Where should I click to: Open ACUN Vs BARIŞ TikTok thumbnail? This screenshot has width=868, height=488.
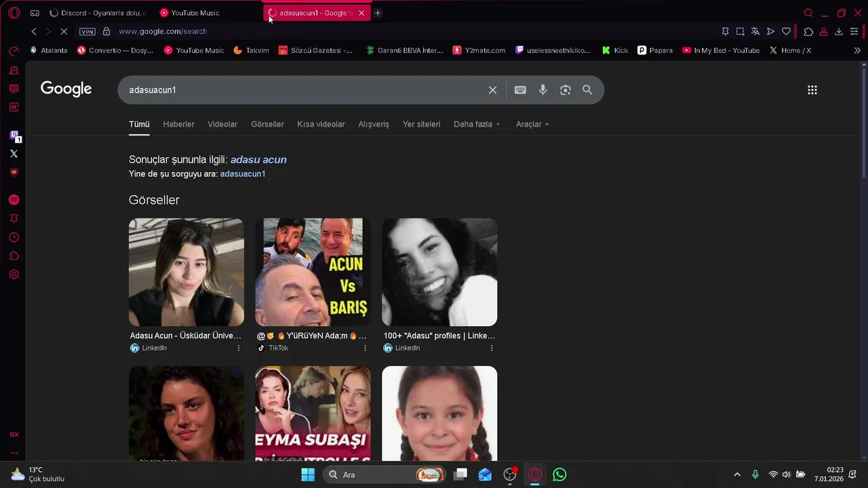pos(313,272)
